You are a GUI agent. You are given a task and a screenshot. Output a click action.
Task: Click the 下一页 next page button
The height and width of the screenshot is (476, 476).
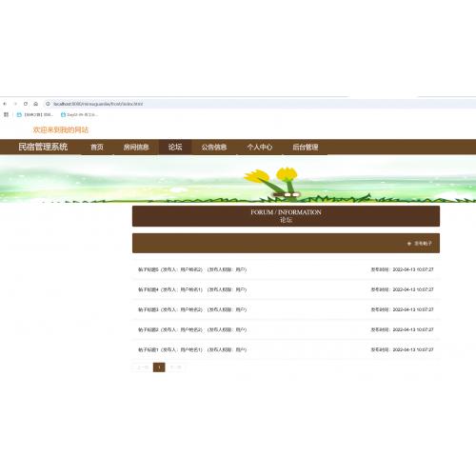point(175,367)
